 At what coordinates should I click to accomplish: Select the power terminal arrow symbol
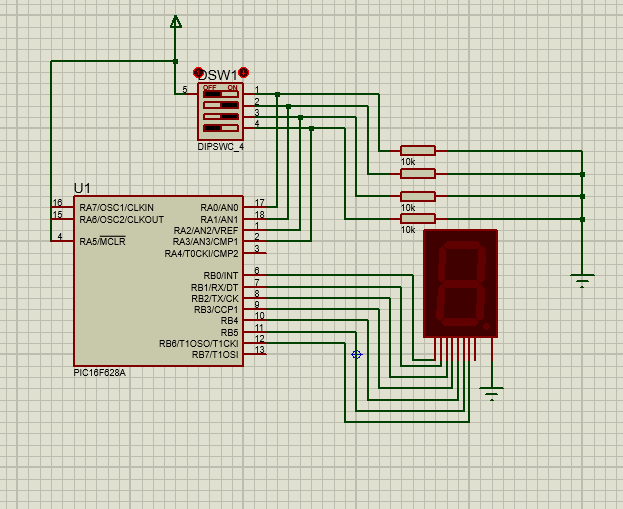click(x=176, y=21)
